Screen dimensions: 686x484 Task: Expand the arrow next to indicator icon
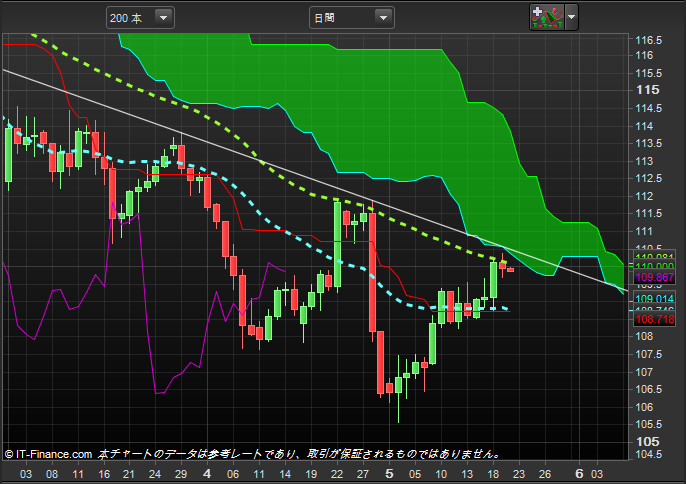point(571,18)
